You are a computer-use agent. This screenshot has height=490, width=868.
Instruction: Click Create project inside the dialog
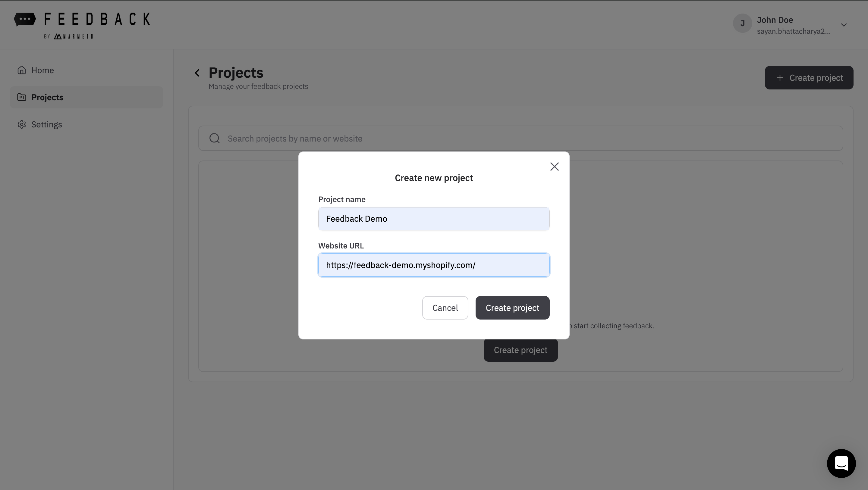point(512,307)
